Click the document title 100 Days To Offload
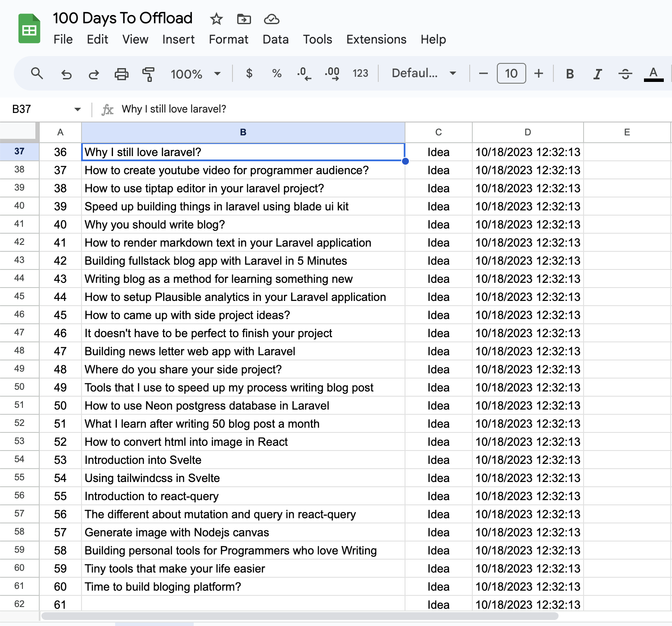Viewport: 672px width, 626px height. pyautogui.click(x=122, y=18)
